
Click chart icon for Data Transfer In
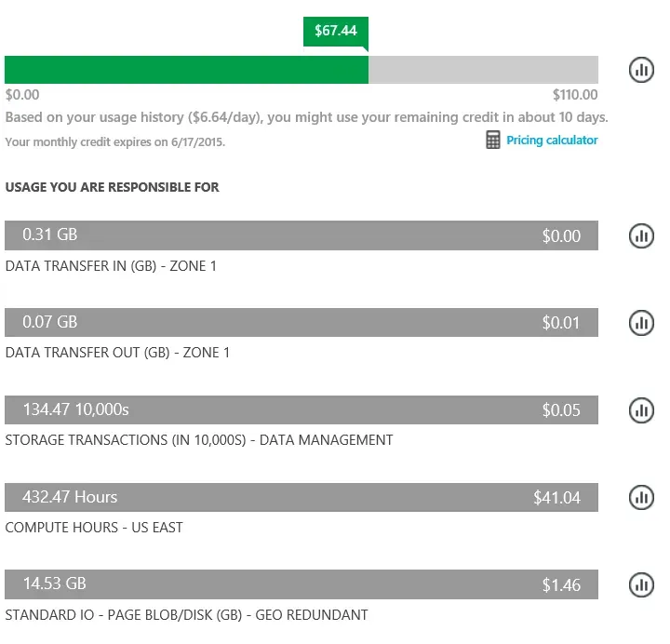click(x=641, y=235)
